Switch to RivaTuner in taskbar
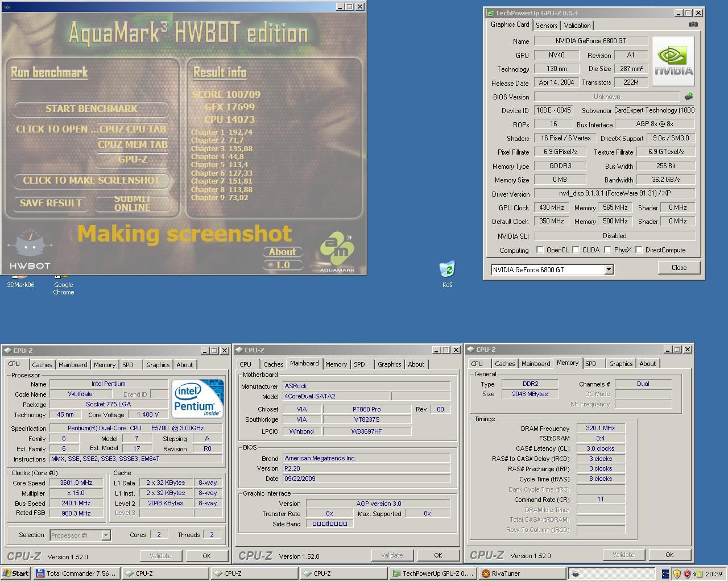 [521, 573]
